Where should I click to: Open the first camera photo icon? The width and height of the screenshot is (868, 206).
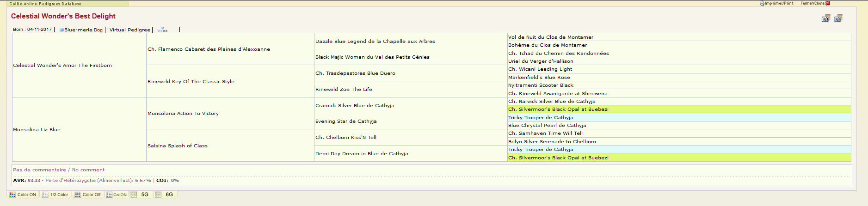tap(826, 18)
